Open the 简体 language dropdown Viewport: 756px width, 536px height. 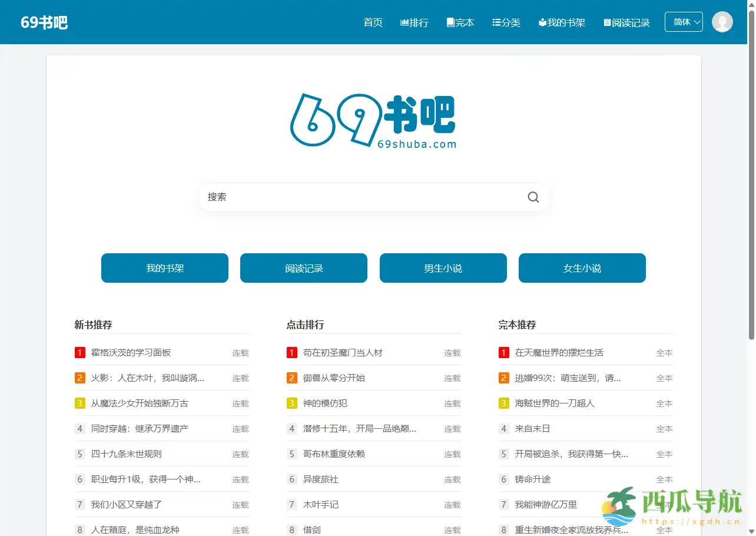click(x=684, y=21)
